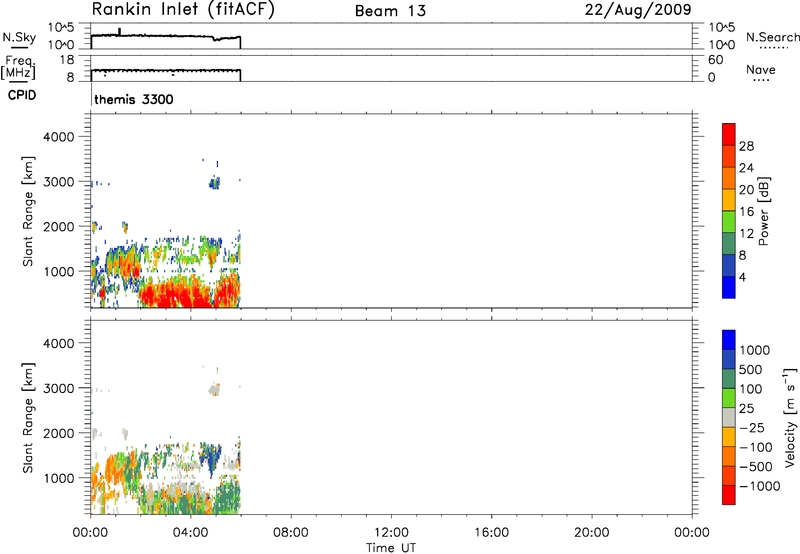The image size is (800, 554).
Task: Click the blue top of the Velocity colorbar
Action: pyautogui.click(x=729, y=340)
